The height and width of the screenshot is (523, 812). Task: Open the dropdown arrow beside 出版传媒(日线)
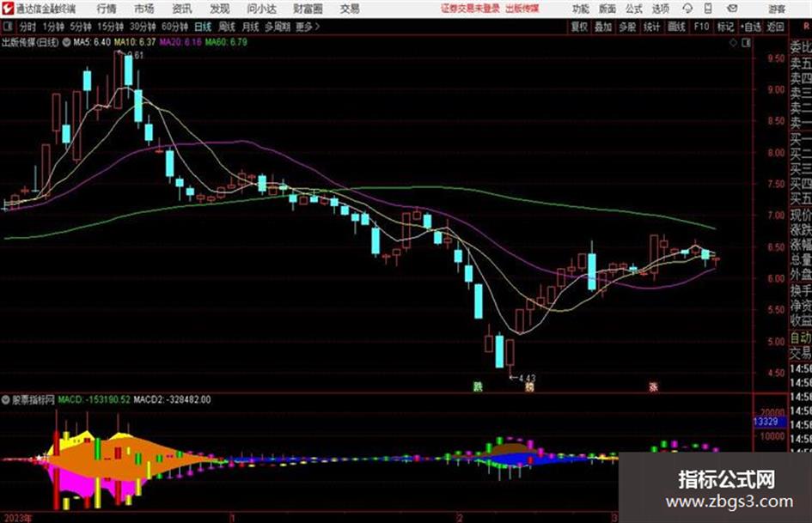(x=66, y=42)
